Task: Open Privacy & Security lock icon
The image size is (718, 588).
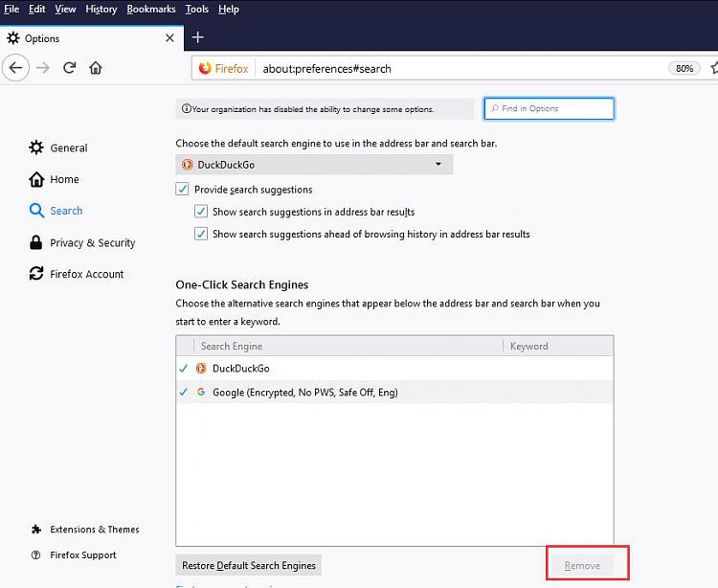Action: pyautogui.click(x=36, y=242)
